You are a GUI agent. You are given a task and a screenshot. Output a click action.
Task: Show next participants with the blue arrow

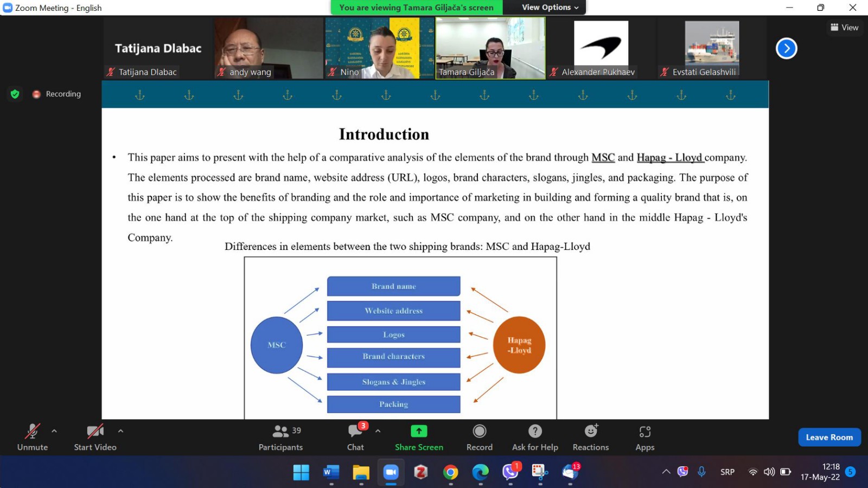(x=787, y=48)
